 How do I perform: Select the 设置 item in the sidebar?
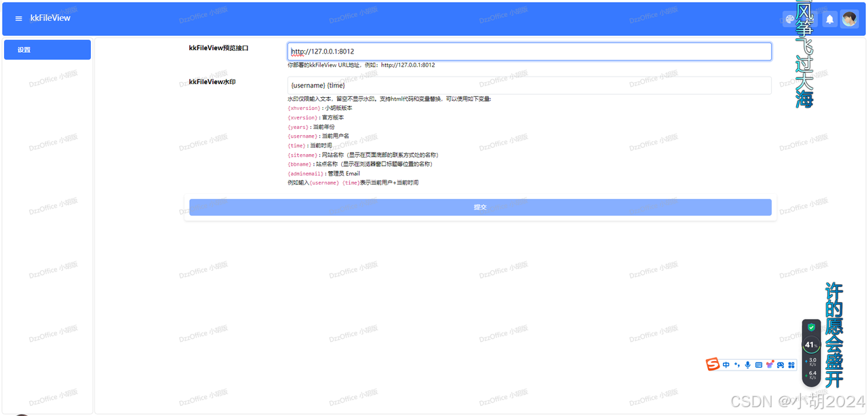coord(47,50)
